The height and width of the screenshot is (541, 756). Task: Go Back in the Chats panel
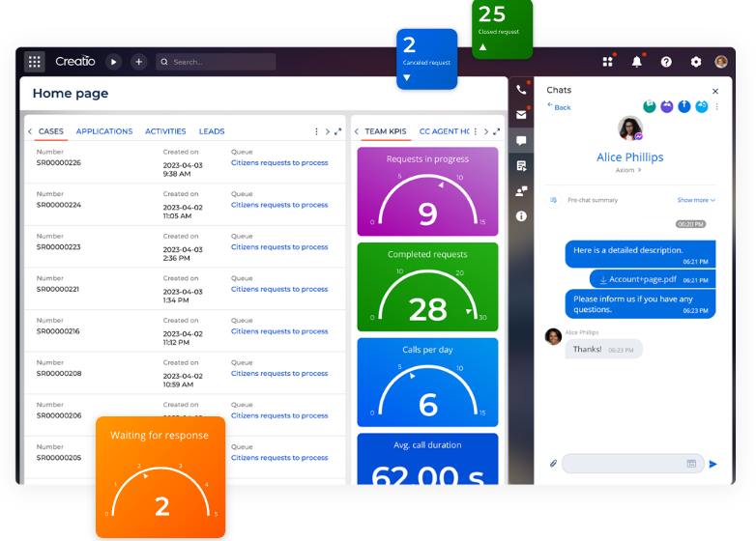pos(560,107)
